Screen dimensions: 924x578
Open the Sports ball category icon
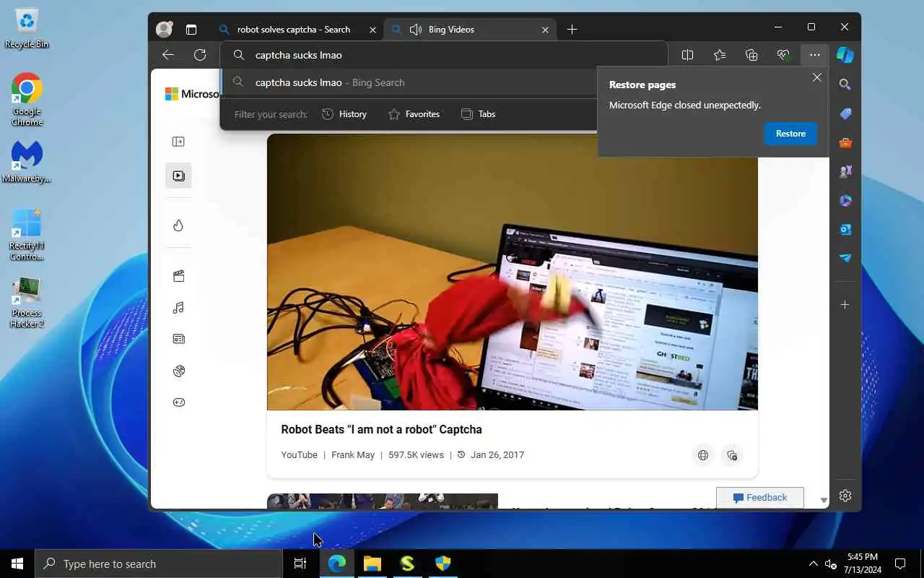tap(179, 371)
